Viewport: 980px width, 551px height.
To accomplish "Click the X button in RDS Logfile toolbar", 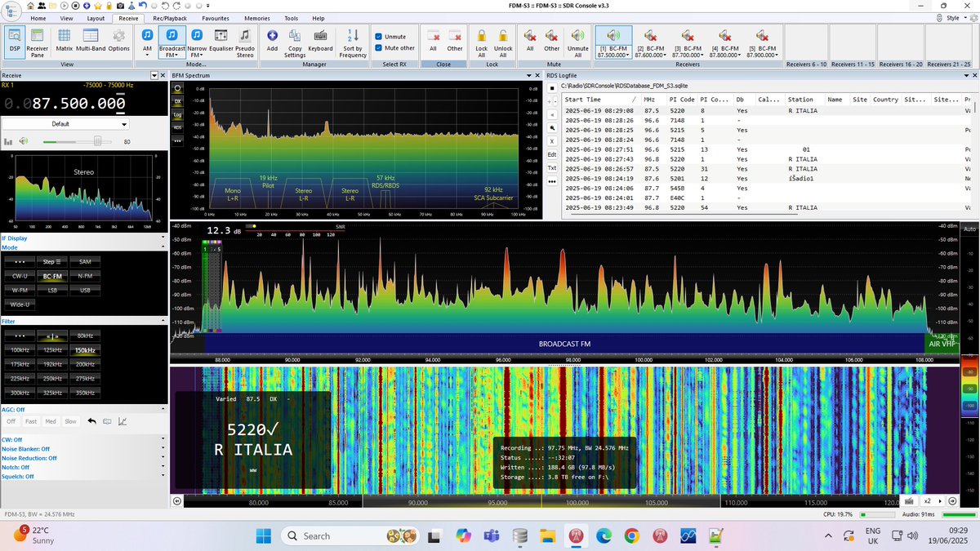I will pos(552,140).
